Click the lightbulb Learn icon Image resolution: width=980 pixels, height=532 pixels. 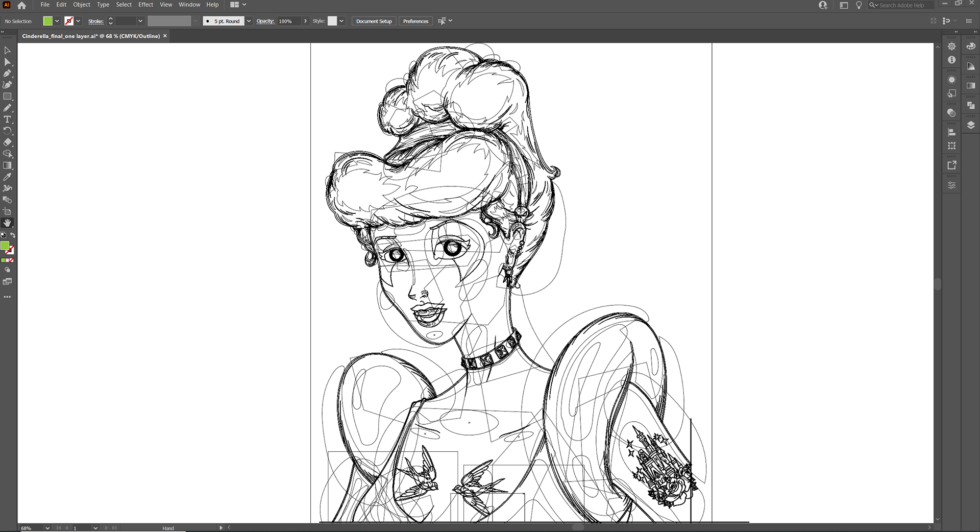(x=859, y=5)
